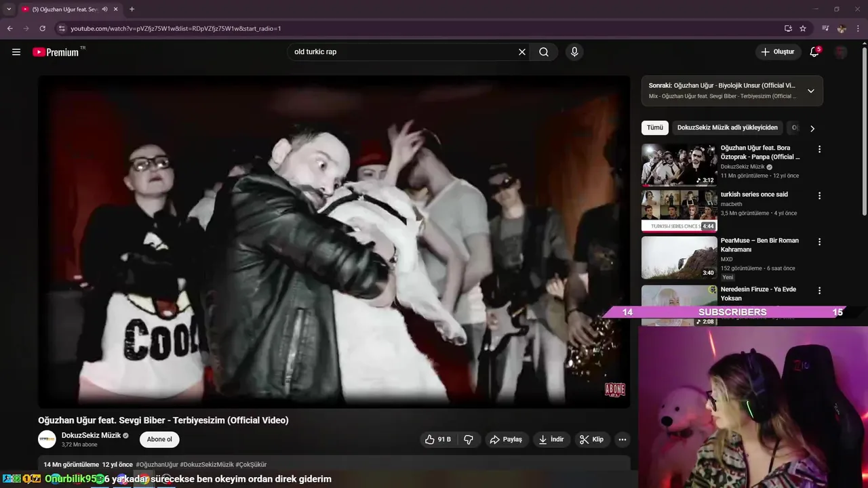Image resolution: width=868 pixels, height=488 pixels.
Task: Click the Oluştur create button
Action: point(777,52)
